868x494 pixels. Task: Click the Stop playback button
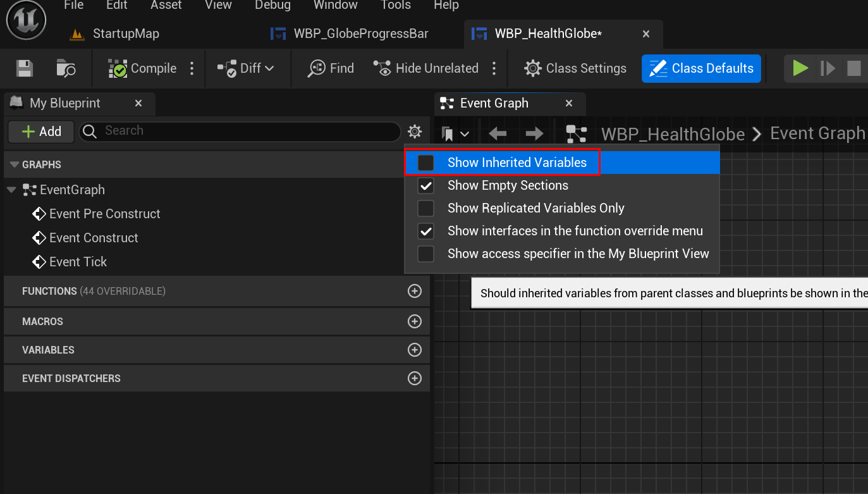point(854,68)
